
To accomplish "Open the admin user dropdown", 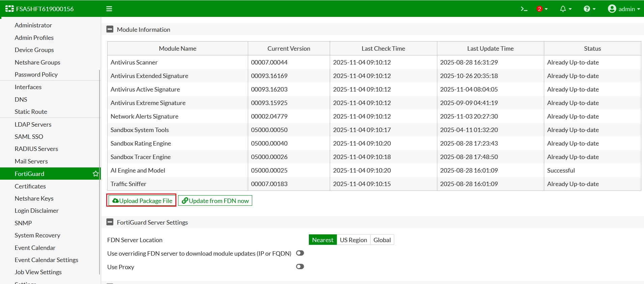I will pyautogui.click(x=624, y=9).
